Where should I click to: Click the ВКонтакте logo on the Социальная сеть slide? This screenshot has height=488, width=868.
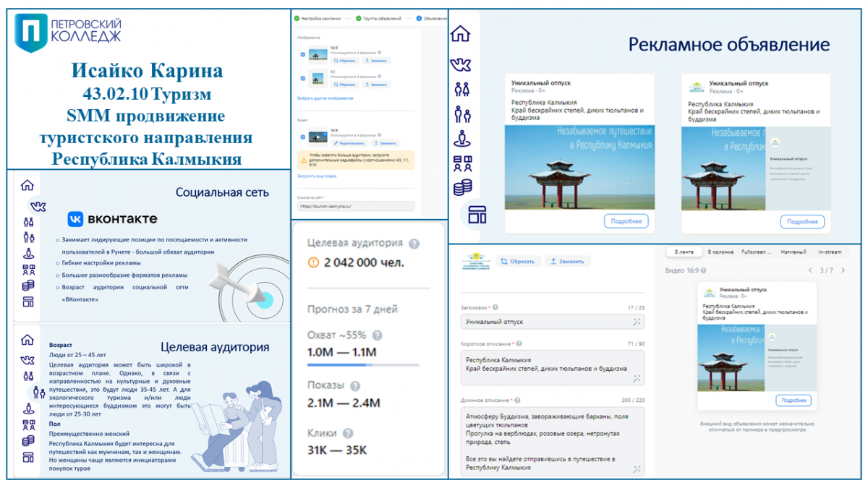coord(112,219)
